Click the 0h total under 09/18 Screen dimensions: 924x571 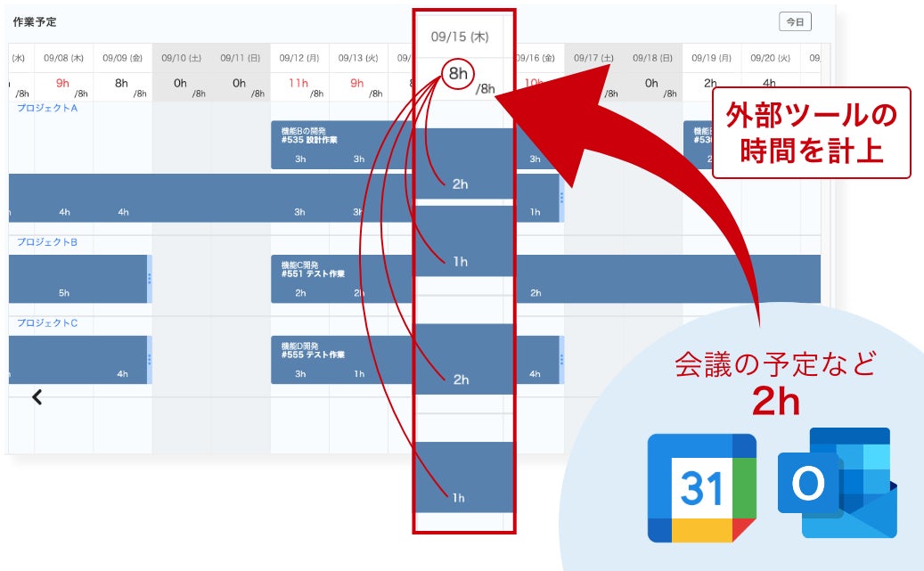pyautogui.click(x=651, y=83)
